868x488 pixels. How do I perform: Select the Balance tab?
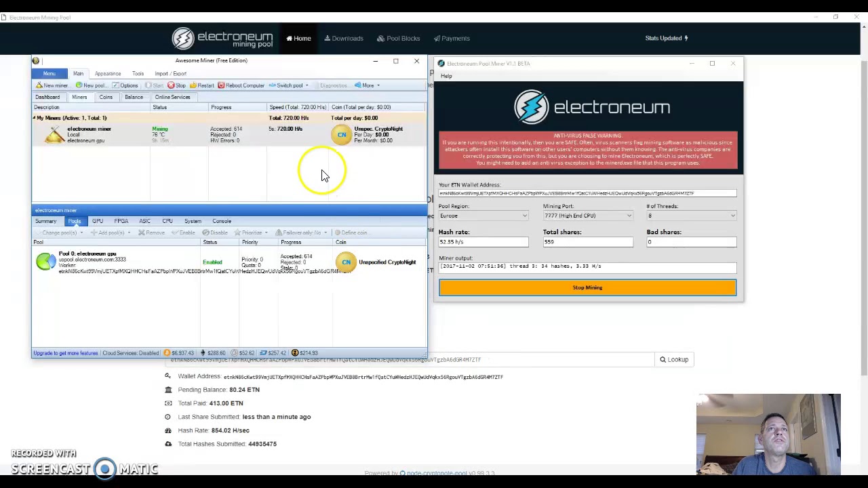134,97
